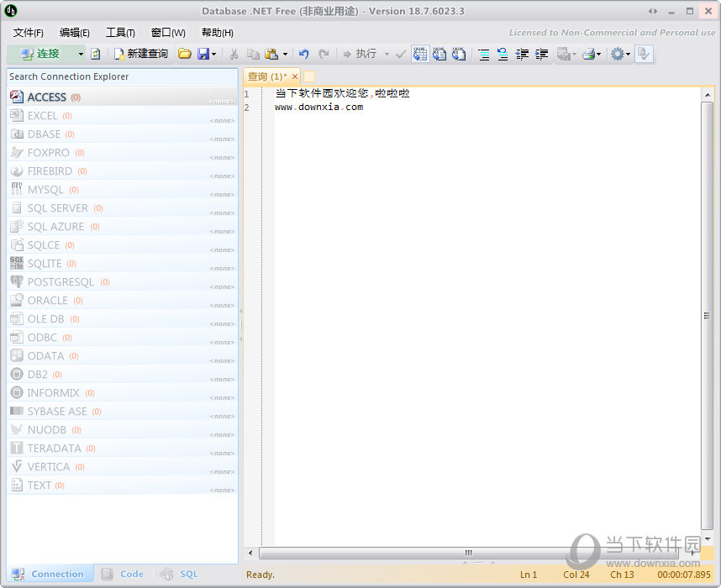
Task: Select the DBASE connection entry
Action: point(123,134)
